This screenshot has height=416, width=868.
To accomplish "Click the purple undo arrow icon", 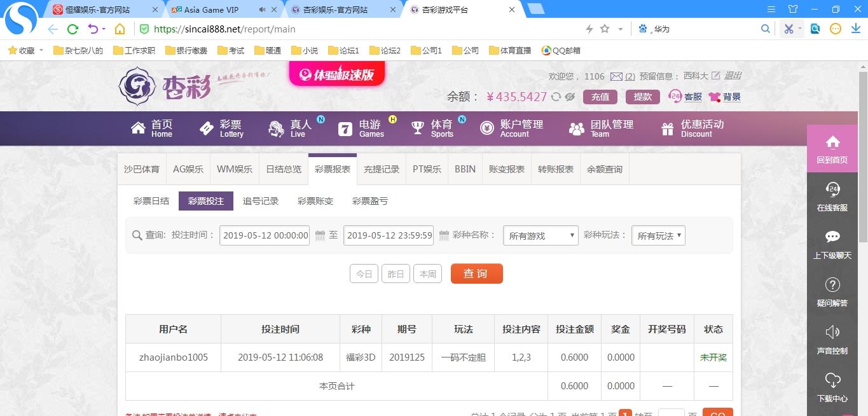I will (x=93, y=29).
